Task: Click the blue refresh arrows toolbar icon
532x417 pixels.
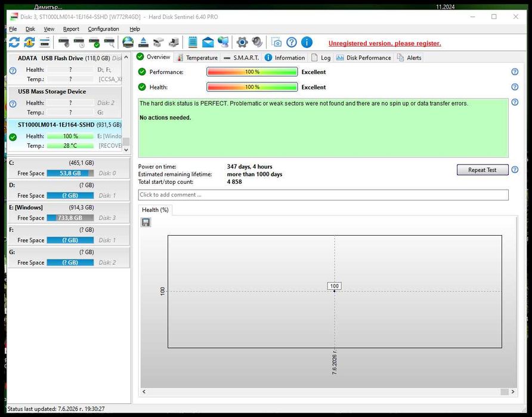Action: point(14,42)
